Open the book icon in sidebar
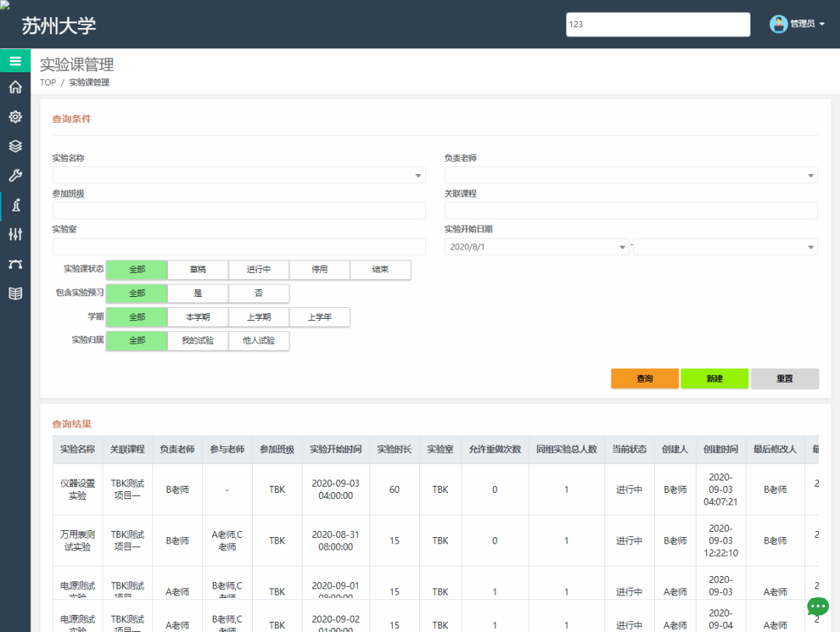 pyautogui.click(x=16, y=294)
